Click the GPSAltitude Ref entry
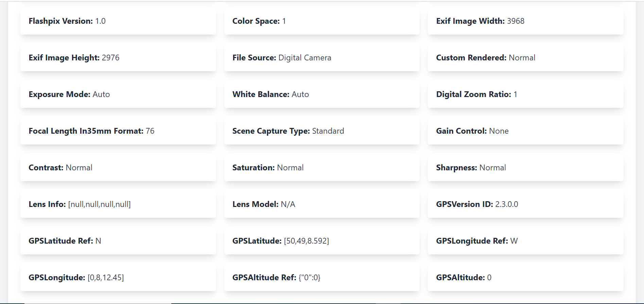644x304 pixels. (x=321, y=278)
